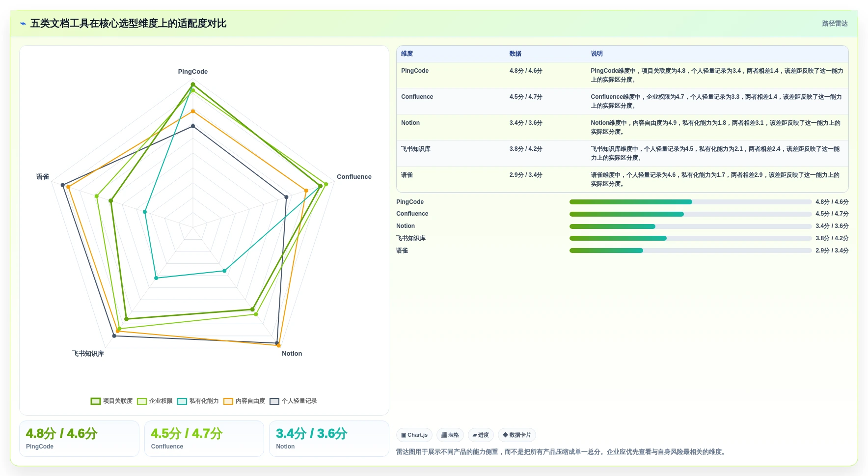
Task: Click table cell 4.8分 / 4.6分
Action: click(x=526, y=71)
